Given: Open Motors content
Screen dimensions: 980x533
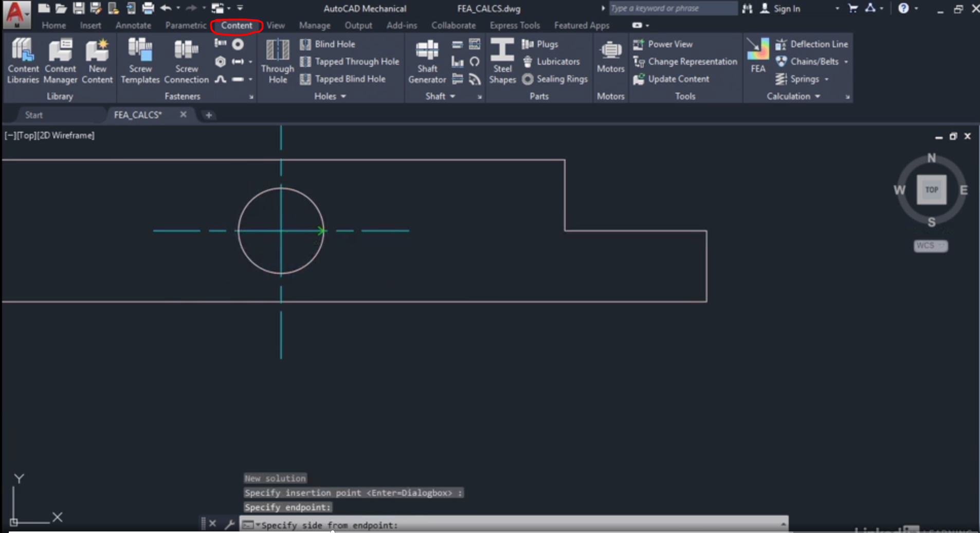Looking at the screenshot, I should pos(610,56).
